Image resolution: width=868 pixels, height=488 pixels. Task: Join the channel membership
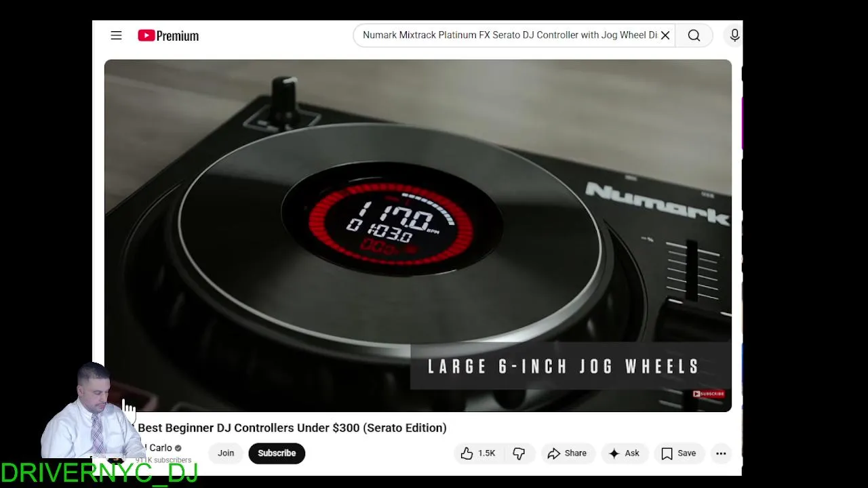226,453
